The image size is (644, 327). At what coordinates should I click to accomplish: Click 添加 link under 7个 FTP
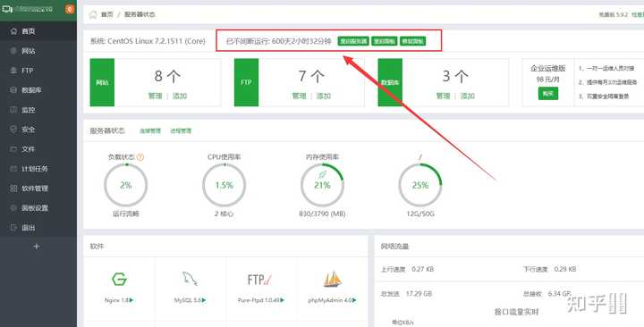(324, 96)
